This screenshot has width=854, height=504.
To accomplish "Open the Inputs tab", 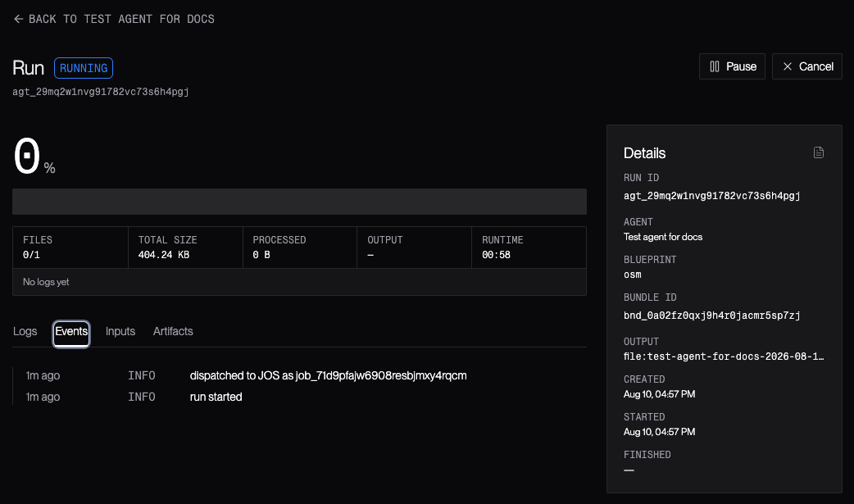I will coord(120,331).
